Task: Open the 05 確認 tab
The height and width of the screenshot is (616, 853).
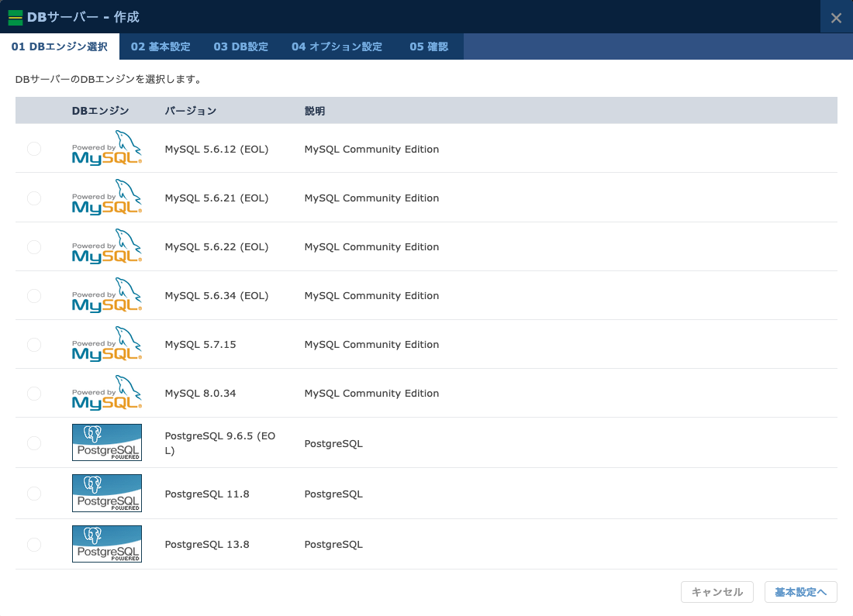Action: point(429,46)
